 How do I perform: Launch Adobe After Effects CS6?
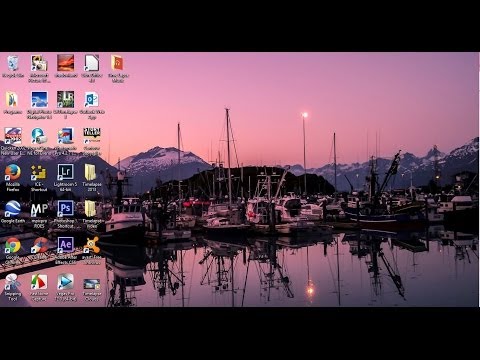[x=65, y=245]
